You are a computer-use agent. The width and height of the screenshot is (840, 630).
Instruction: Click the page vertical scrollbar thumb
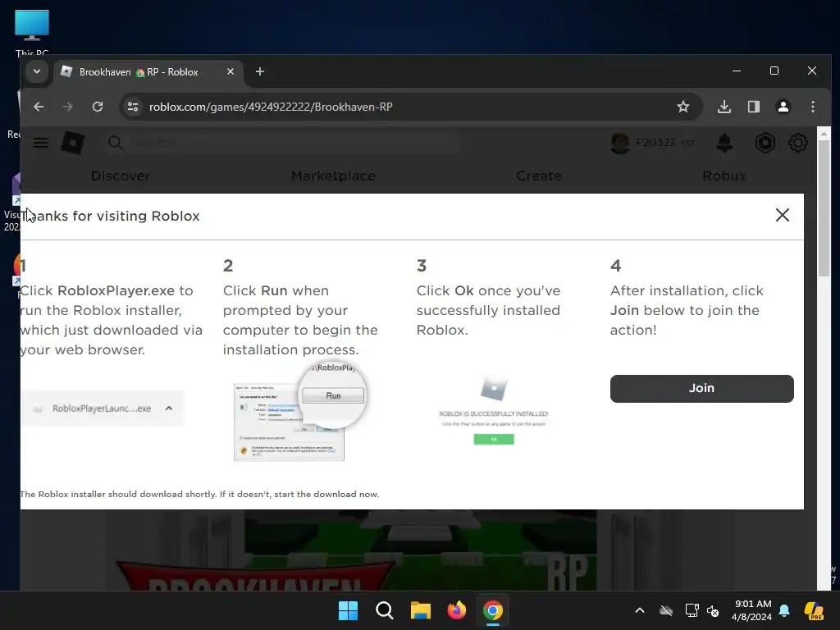[x=824, y=208]
